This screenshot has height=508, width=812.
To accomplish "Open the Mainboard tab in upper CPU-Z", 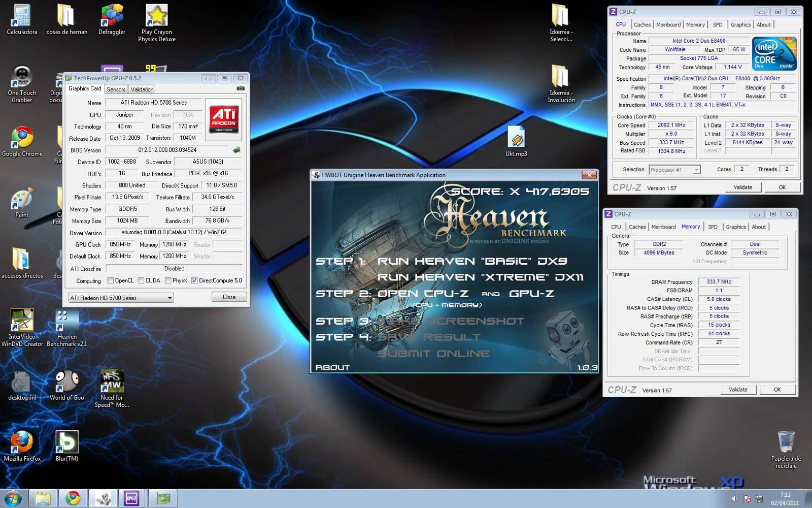I will point(668,24).
